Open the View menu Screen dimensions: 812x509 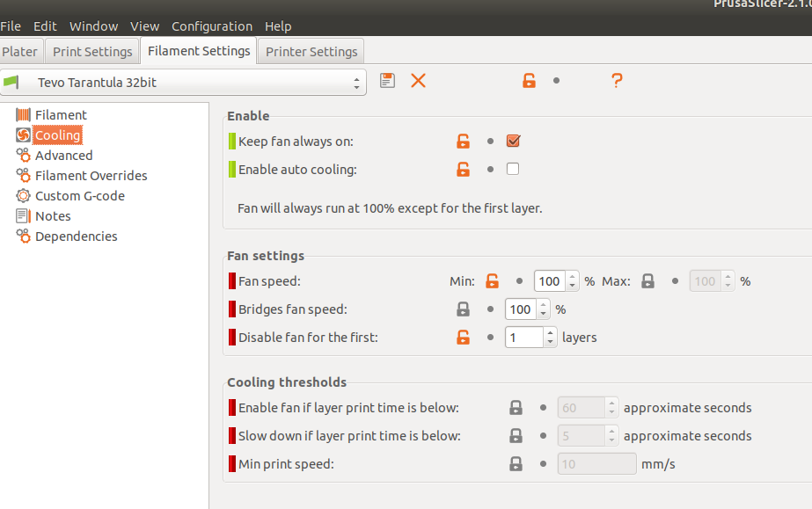pyautogui.click(x=144, y=25)
